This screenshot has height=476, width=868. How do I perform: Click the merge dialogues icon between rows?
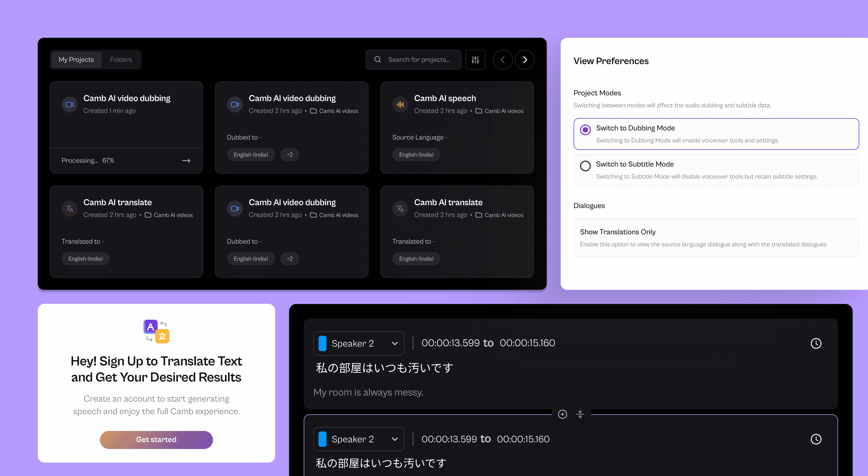tap(580, 414)
